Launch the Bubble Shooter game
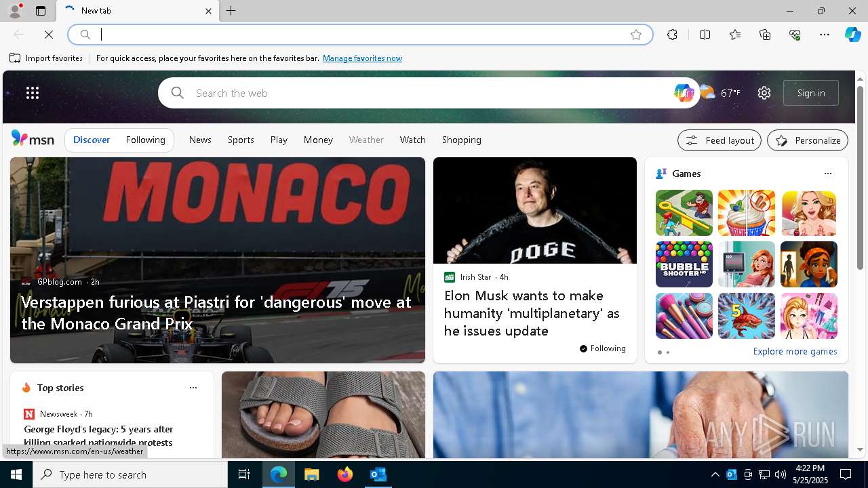 (684, 264)
